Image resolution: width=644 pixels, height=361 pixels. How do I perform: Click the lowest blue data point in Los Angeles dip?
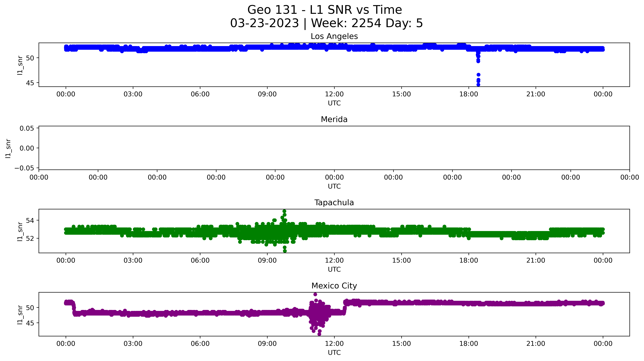click(x=478, y=85)
